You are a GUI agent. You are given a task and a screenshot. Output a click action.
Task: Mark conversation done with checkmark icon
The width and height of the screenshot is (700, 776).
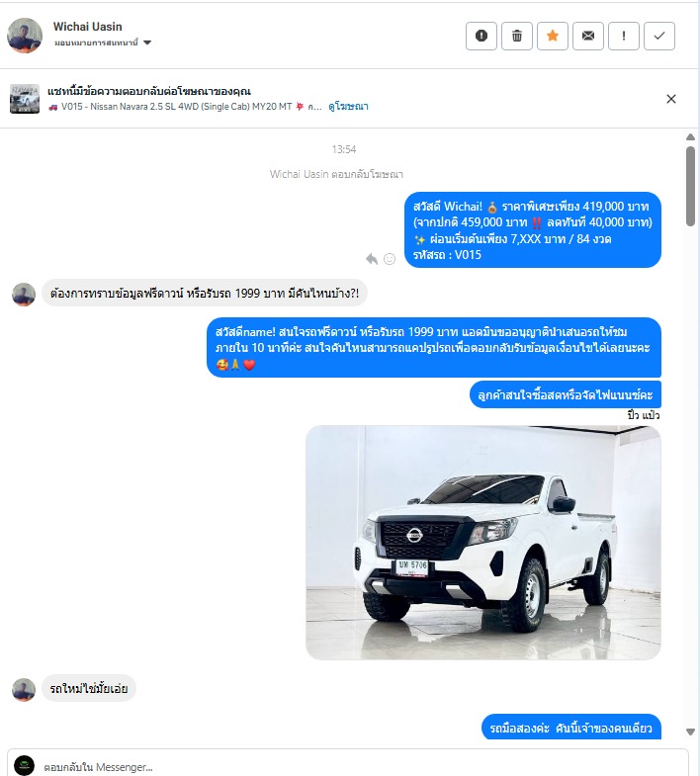[659, 37]
